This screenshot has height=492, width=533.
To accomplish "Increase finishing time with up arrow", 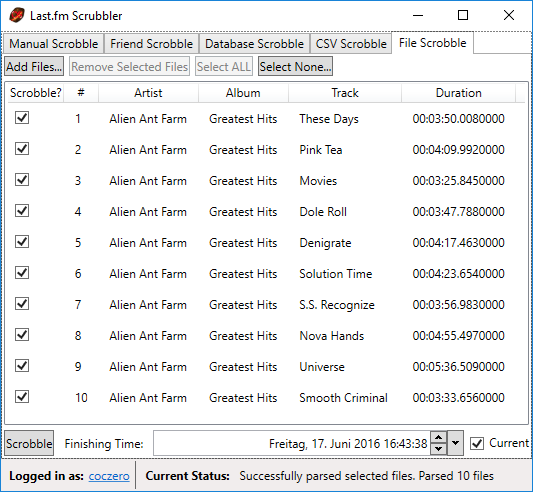I will pos(439,437).
